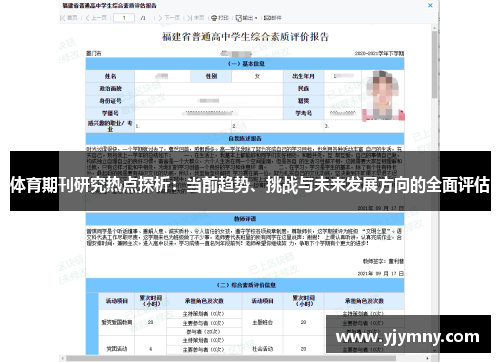
Task: Go to first page (首页) button
Action: tap(69, 18)
